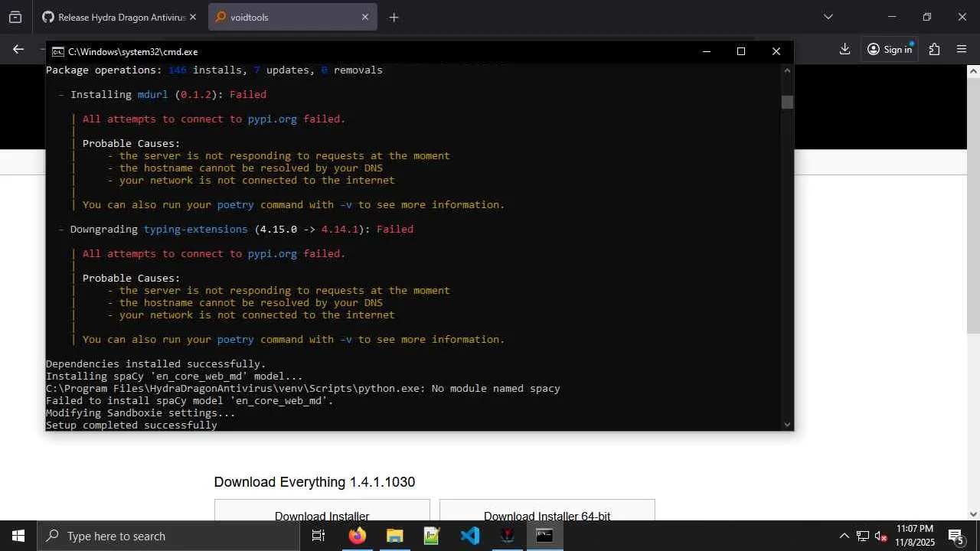Click the cmd.exe title bar icon

pos(57,51)
